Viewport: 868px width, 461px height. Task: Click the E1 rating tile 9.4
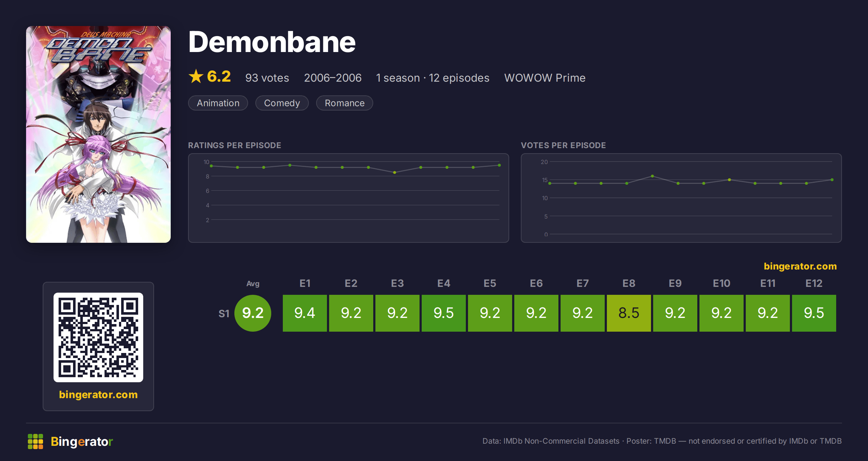point(305,313)
